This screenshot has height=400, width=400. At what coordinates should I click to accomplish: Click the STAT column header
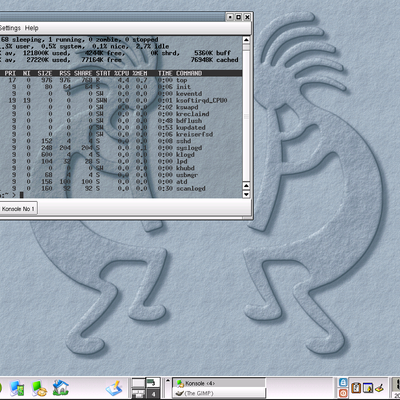click(x=103, y=73)
